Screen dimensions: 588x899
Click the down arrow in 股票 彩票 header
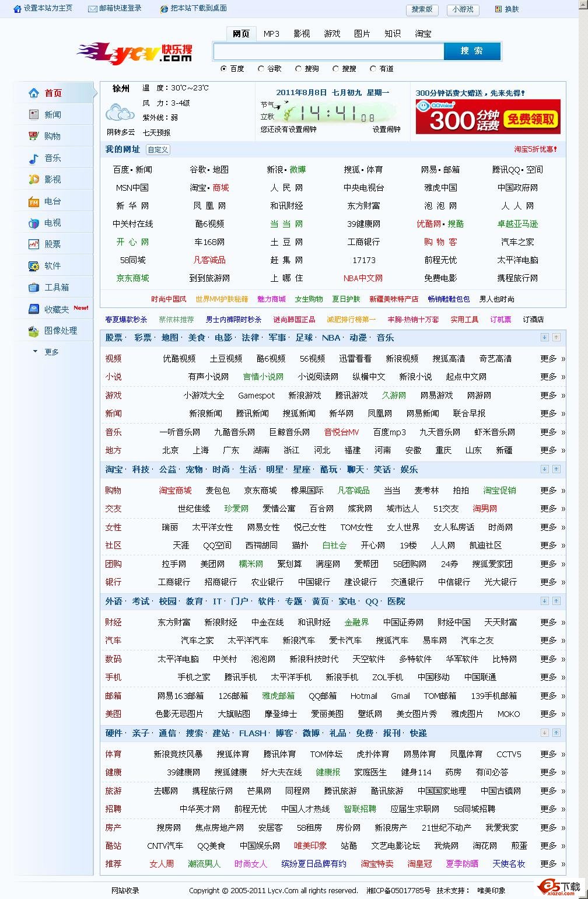[x=544, y=337]
